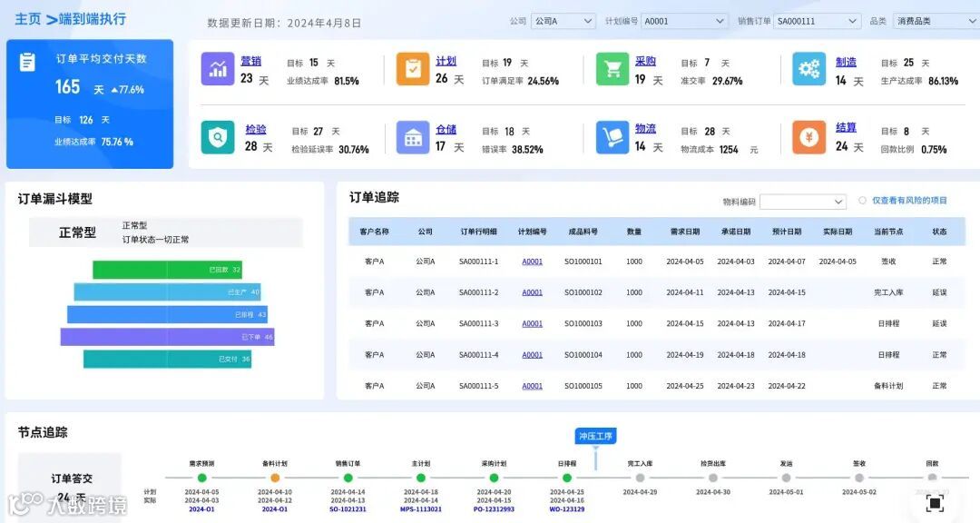This screenshot has width=980, height=523.
Task: Click the teal 已交付 36 funnel bar
Action: tap(168, 359)
